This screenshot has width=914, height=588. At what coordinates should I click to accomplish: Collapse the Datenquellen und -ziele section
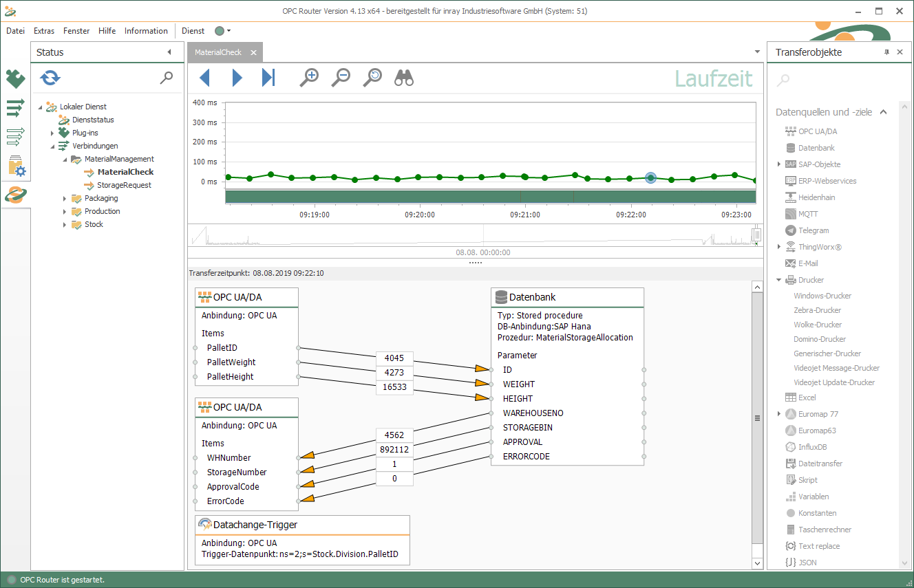pos(884,112)
